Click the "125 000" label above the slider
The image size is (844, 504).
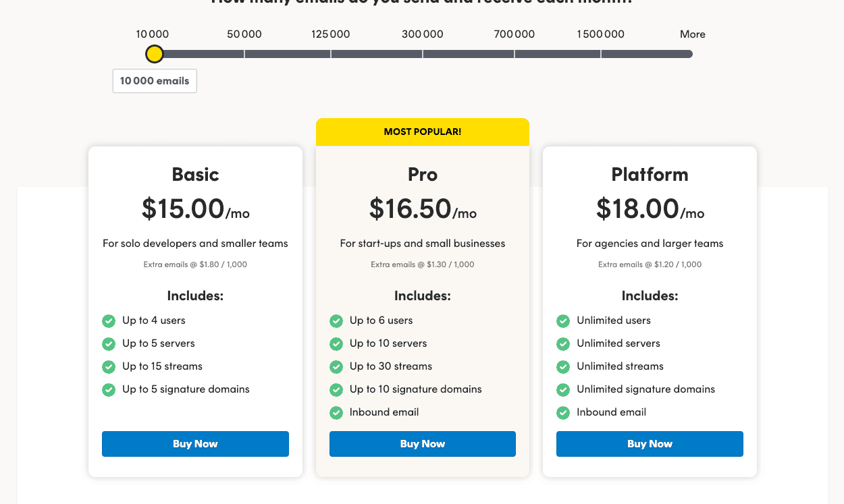click(330, 34)
